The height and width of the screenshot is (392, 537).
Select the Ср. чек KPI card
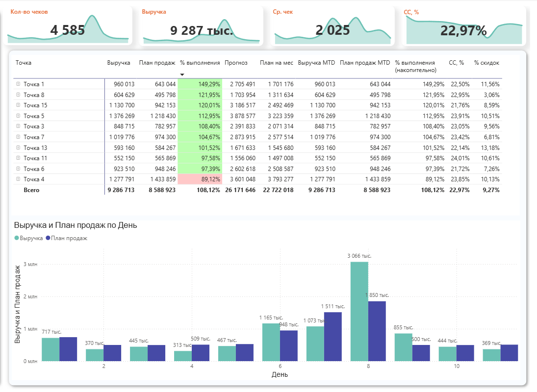coord(332,26)
